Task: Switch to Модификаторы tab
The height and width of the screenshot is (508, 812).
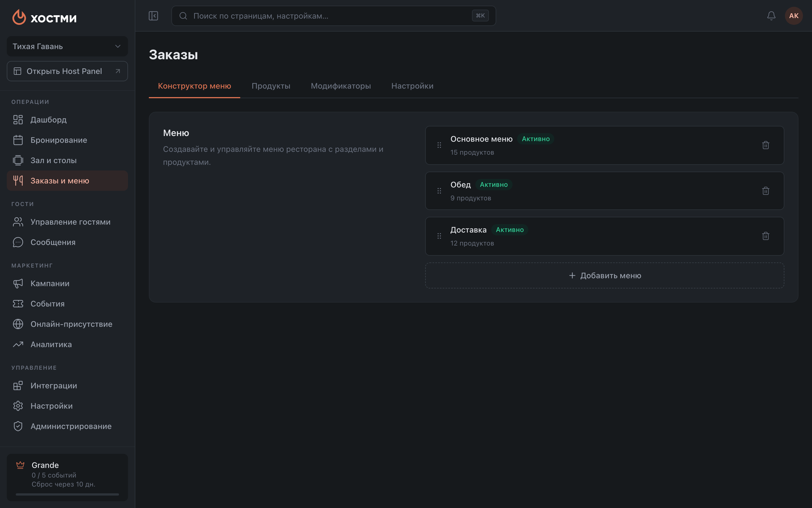Action: 341,86
